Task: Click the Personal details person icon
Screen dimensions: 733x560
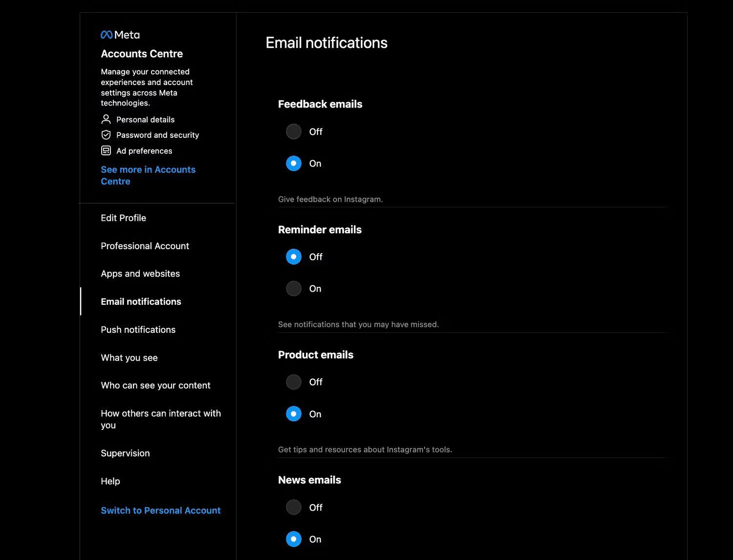Action: pos(106,119)
